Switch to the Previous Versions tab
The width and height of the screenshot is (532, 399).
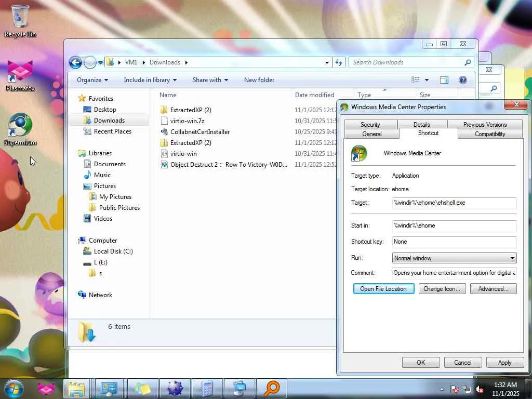point(485,125)
